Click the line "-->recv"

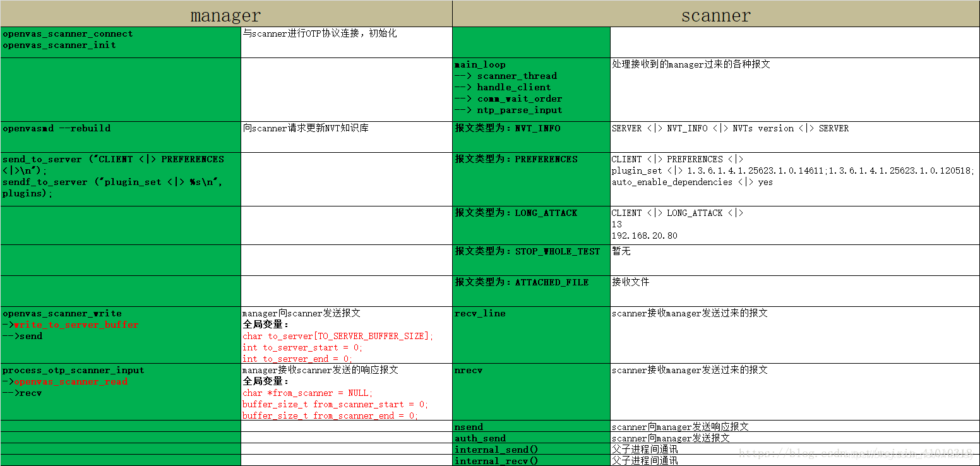pyautogui.click(x=22, y=393)
